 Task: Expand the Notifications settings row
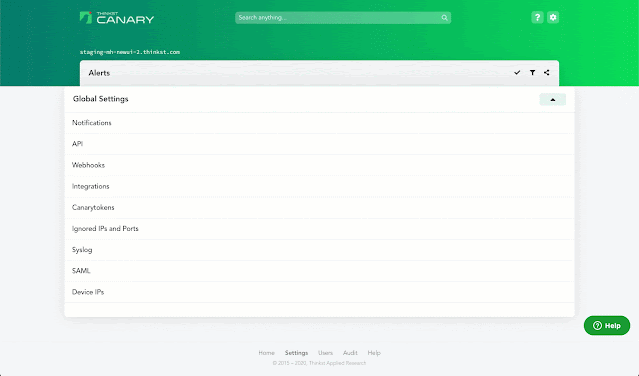tap(320, 123)
